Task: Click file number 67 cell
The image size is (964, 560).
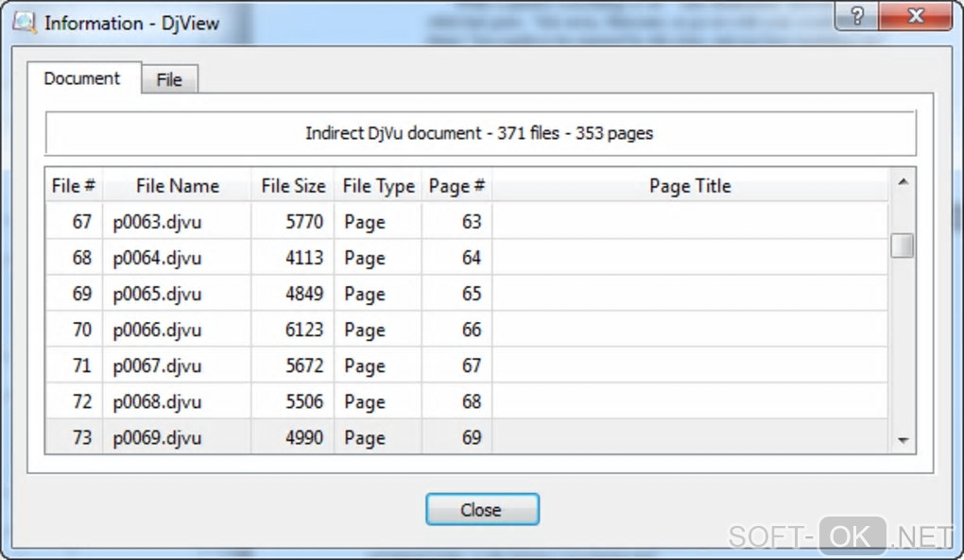Action: pyautogui.click(x=75, y=222)
